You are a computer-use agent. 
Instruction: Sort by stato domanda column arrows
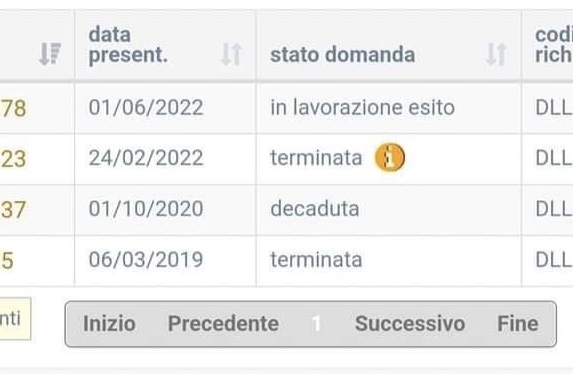496,54
